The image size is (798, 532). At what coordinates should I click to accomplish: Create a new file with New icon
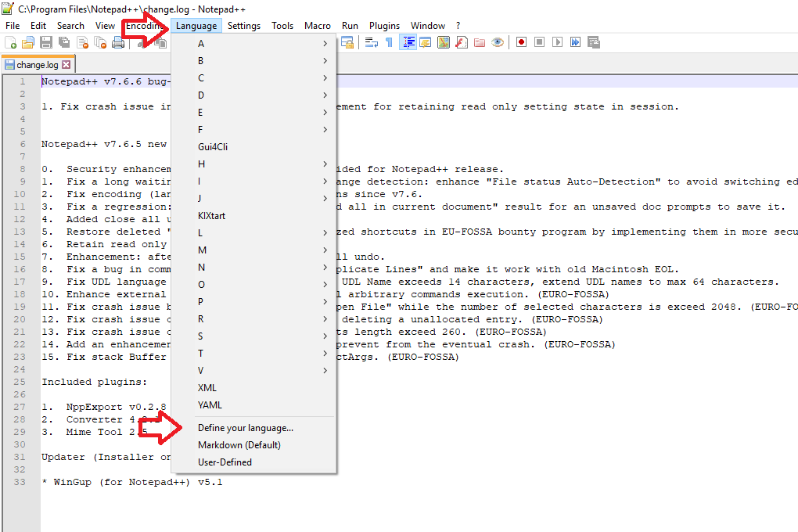coord(10,43)
